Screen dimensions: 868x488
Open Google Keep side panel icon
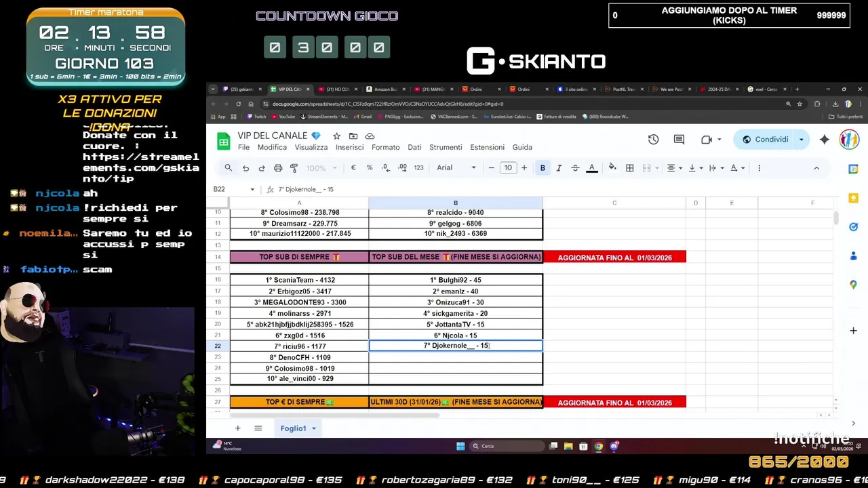853,198
